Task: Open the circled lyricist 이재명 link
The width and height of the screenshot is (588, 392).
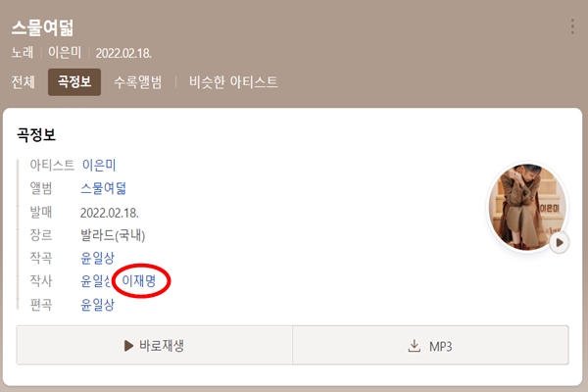Action: click(139, 280)
